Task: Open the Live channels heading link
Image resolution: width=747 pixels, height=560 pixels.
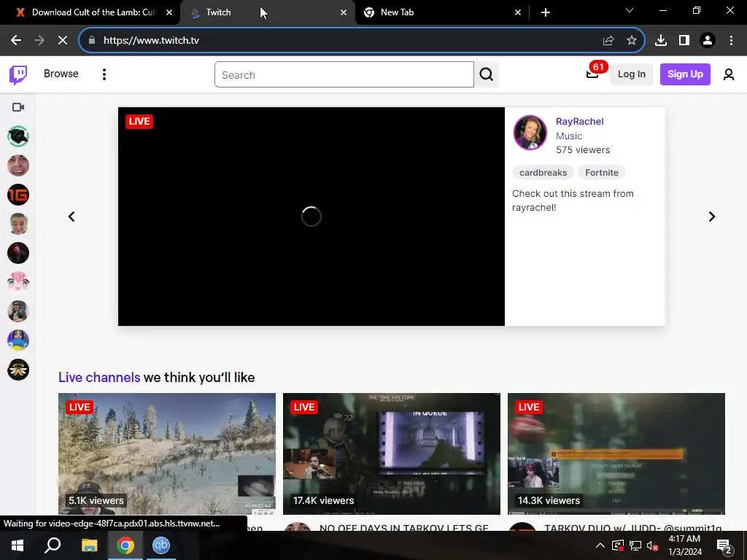Action: (99, 377)
